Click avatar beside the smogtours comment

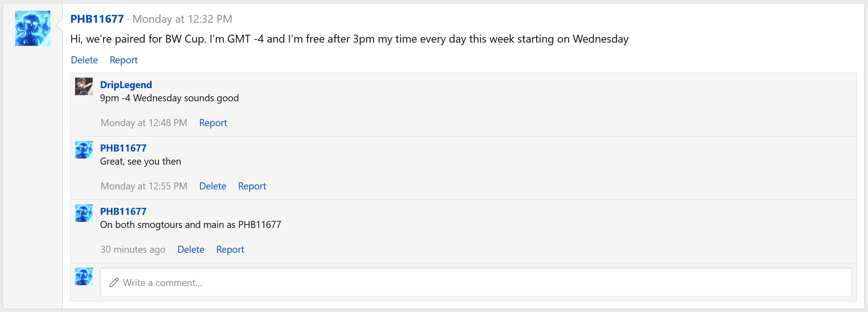pos(84,213)
